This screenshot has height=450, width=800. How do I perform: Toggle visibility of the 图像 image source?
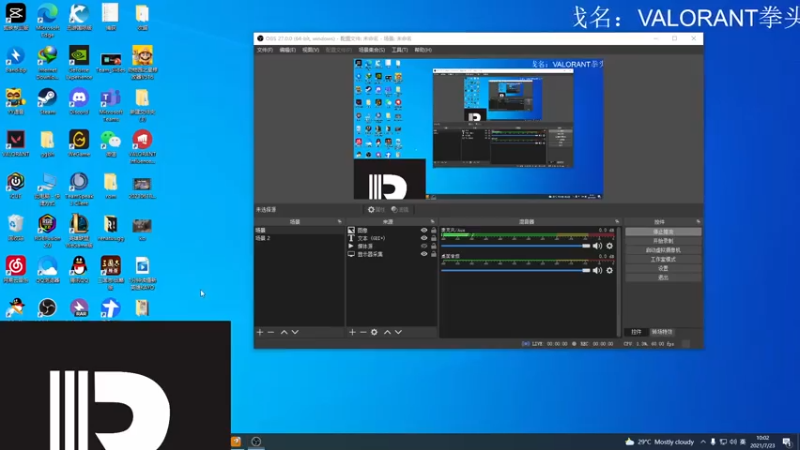pyautogui.click(x=424, y=230)
